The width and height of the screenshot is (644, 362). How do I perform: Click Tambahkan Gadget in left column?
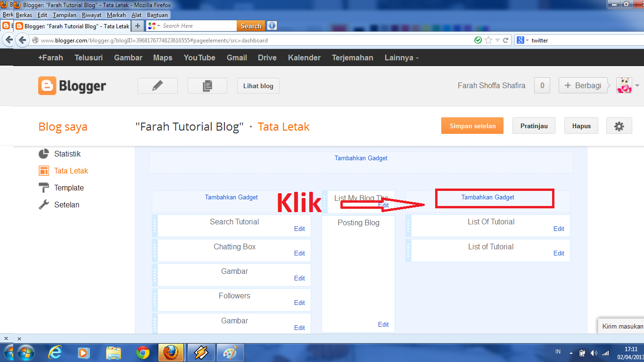231,197
